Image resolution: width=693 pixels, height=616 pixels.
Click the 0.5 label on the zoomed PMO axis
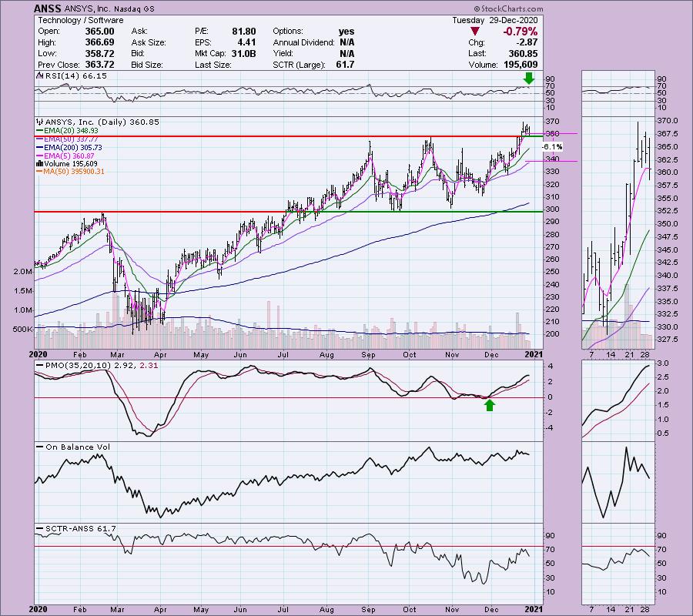pos(663,434)
